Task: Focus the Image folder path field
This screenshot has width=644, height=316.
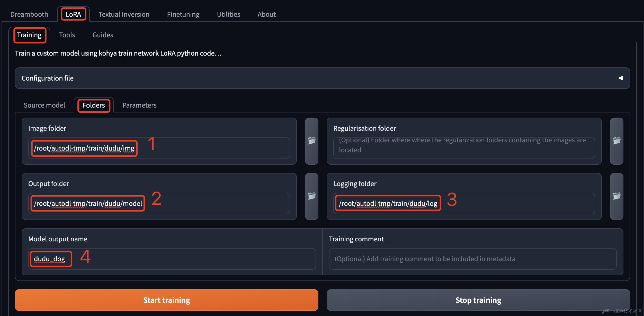Action: [159, 148]
